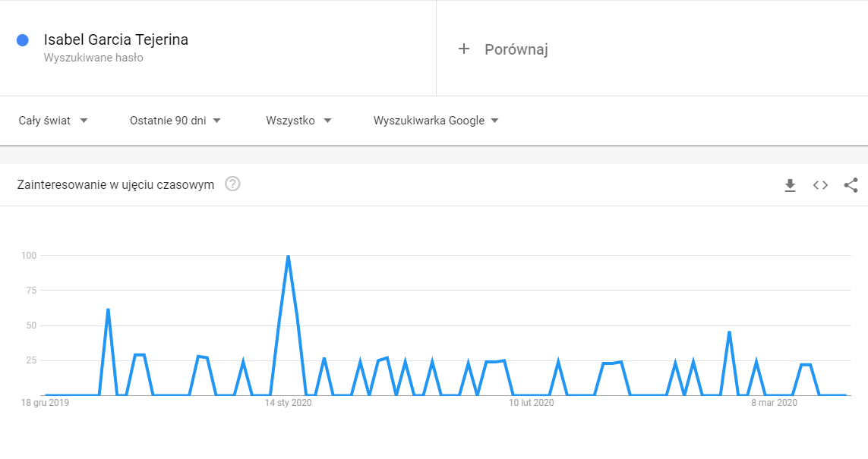Select the 10 lut 2020 axis label

click(532, 403)
